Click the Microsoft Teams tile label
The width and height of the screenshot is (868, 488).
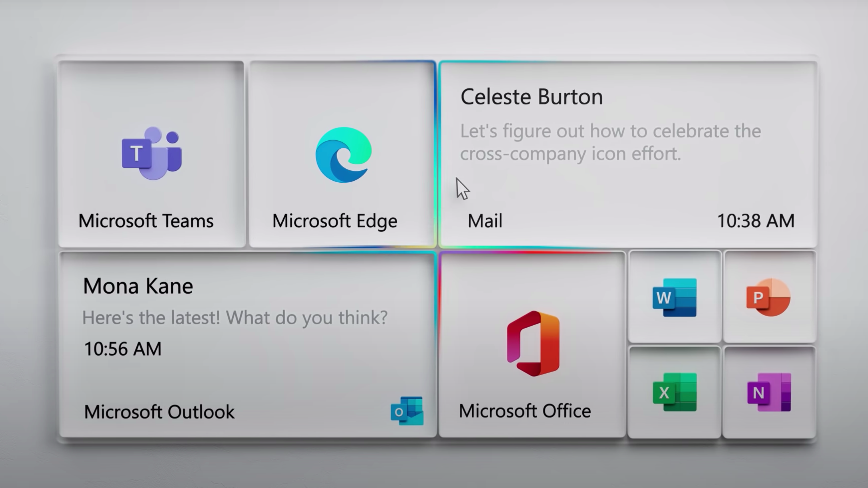click(146, 221)
